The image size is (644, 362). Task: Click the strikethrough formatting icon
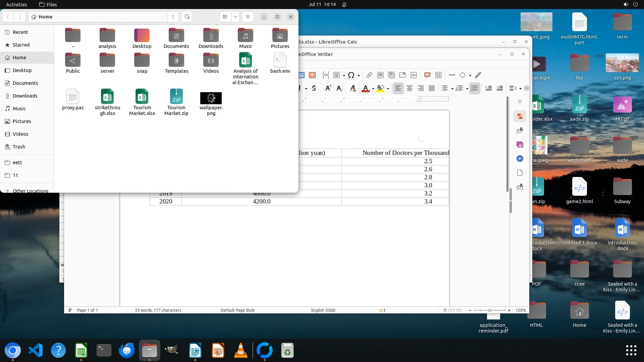point(314,88)
